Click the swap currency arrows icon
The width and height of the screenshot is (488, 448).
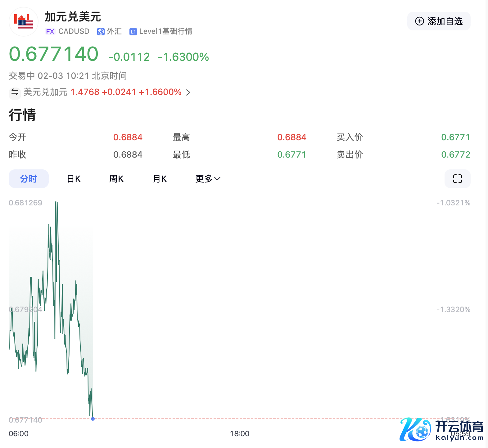(x=15, y=92)
